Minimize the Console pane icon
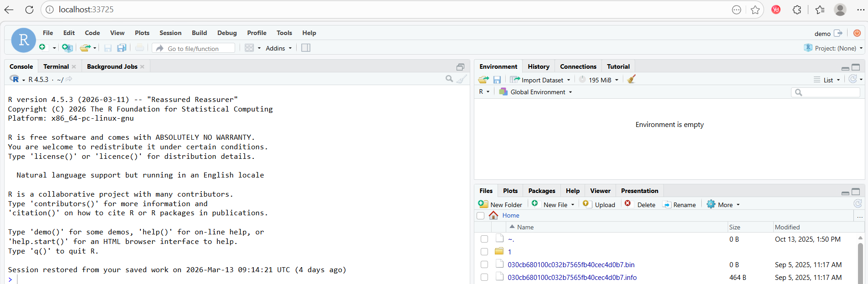The width and height of the screenshot is (868, 284). 460,67
